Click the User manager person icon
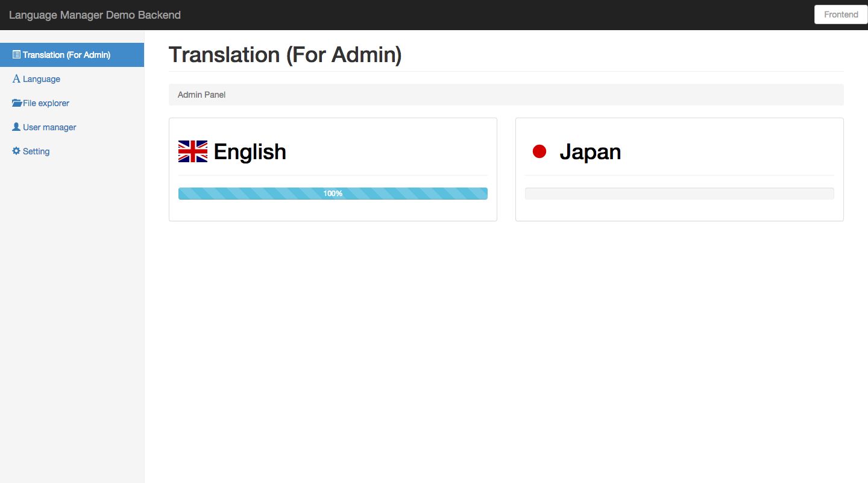This screenshot has height=483, width=868. pos(16,127)
